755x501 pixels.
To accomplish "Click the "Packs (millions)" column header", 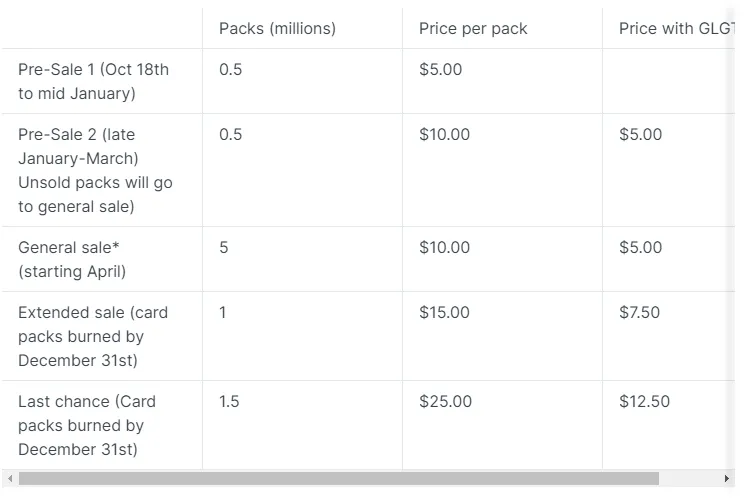I will tap(277, 28).
